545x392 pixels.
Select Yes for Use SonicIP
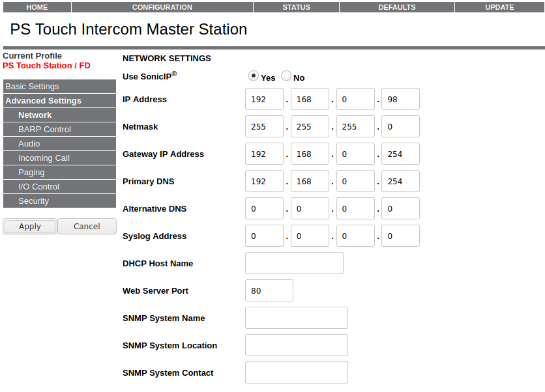coord(254,76)
